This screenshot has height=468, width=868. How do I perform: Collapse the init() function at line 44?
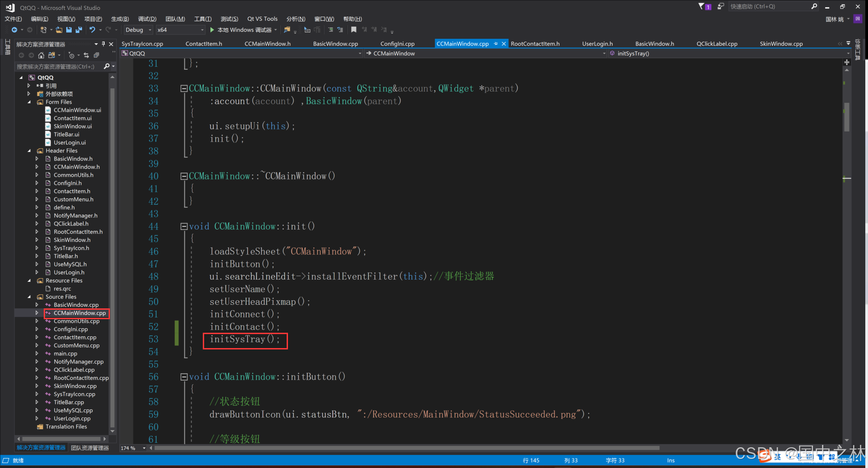184,226
